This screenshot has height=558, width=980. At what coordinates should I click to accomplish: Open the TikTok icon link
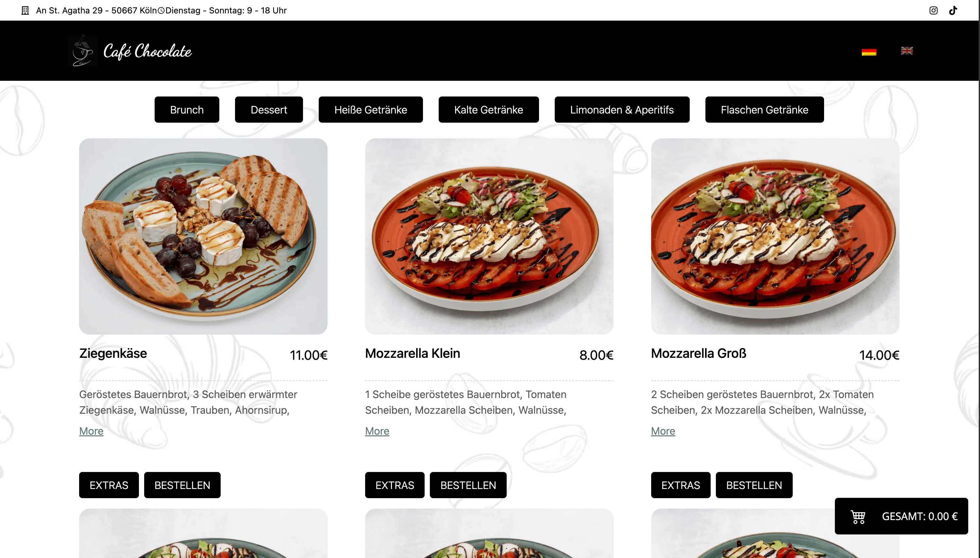(953, 10)
